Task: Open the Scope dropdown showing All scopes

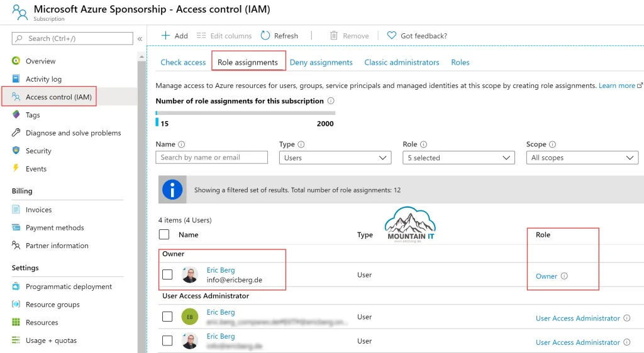Action: (x=582, y=158)
